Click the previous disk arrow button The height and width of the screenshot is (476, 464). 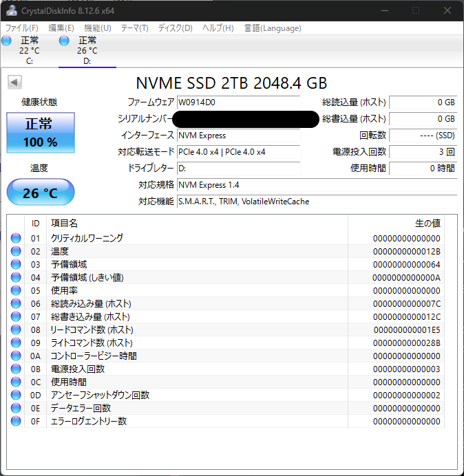pyautogui.click(x=14, y=82)
